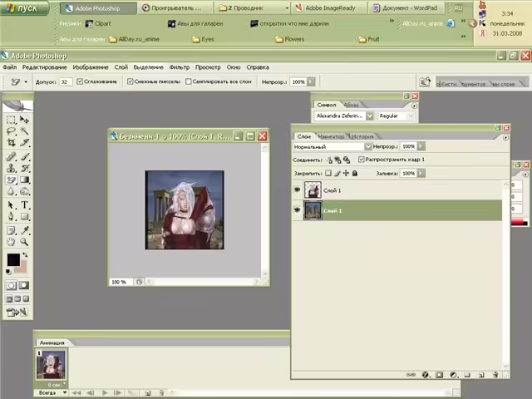The height and width of the screenshot is (399, 532).
Task: Open options bar Непрозр. opacity arrow
Action: tap(311, 81)
